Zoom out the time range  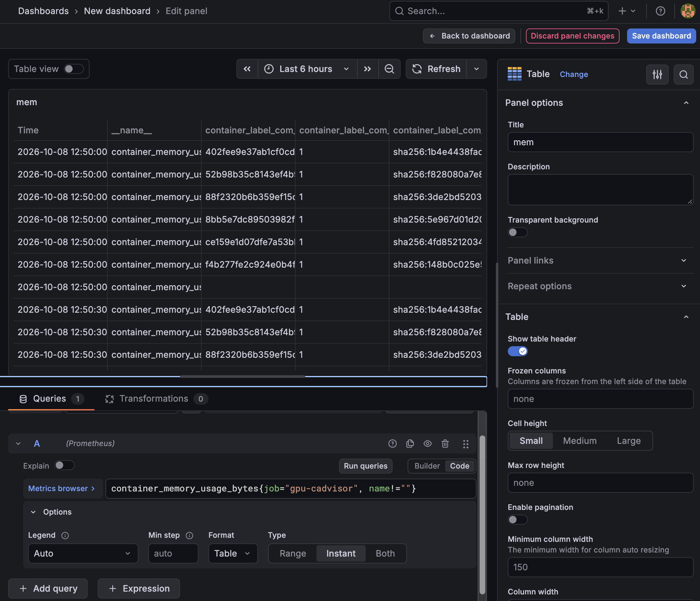click(389, 69)
